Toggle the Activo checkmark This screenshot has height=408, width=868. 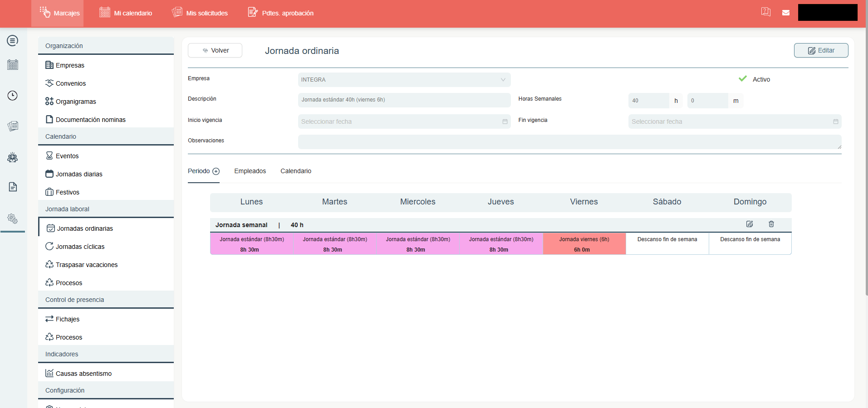click(743, 79)
